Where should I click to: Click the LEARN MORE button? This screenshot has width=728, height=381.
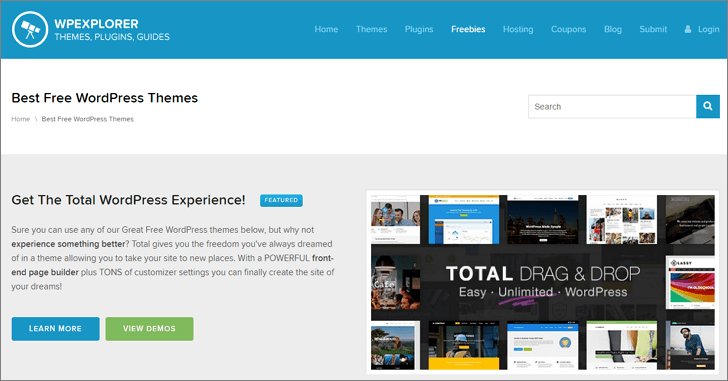coord(55,329)
